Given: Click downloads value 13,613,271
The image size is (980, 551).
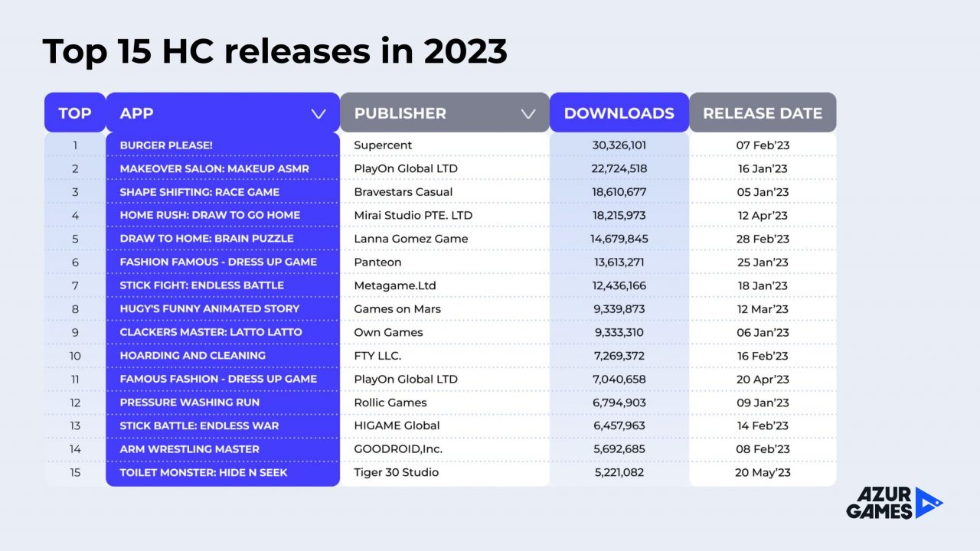Looking at the screenshot, I should pyautogui.click(x=619, y=262).
